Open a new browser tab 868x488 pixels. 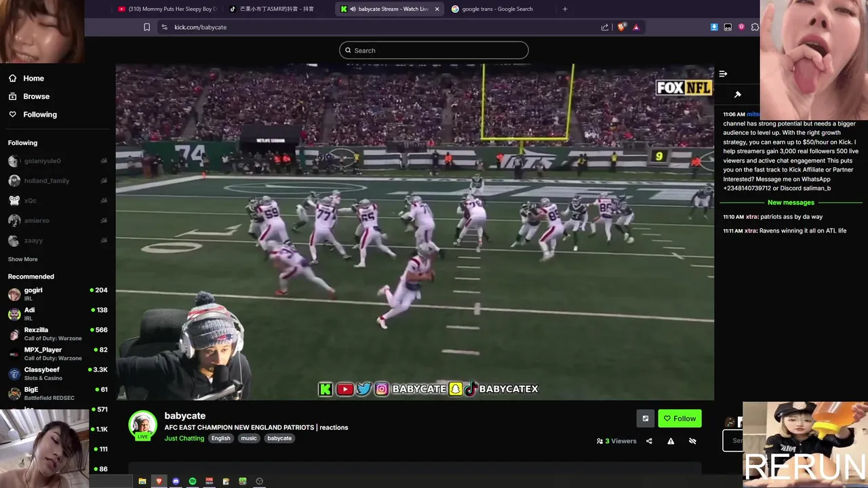[x=565, y=9]
